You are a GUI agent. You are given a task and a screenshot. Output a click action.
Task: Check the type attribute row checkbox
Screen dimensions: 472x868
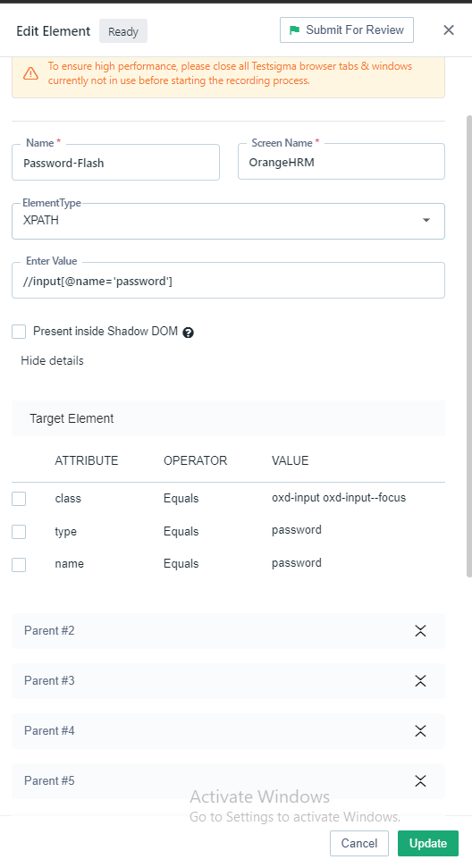tap(19, 532)
